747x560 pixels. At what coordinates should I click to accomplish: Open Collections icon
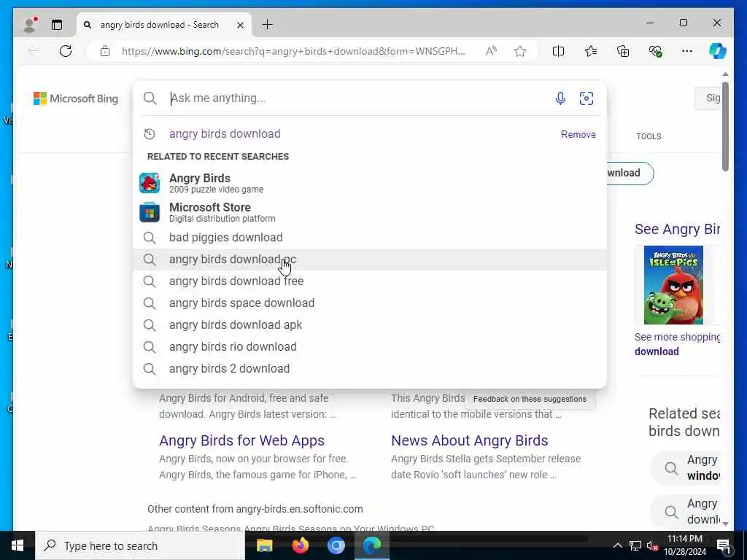[x=623, y=51]
